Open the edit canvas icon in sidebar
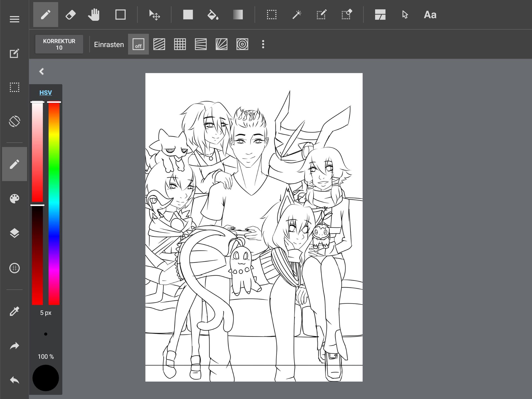Viewport: 532px width, 399px height. [14, 53]
